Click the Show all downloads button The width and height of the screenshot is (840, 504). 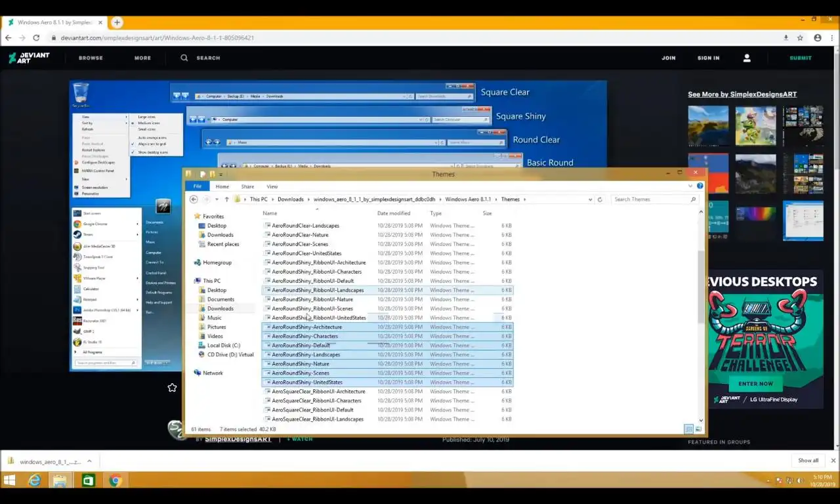click(x=808, y=461)
